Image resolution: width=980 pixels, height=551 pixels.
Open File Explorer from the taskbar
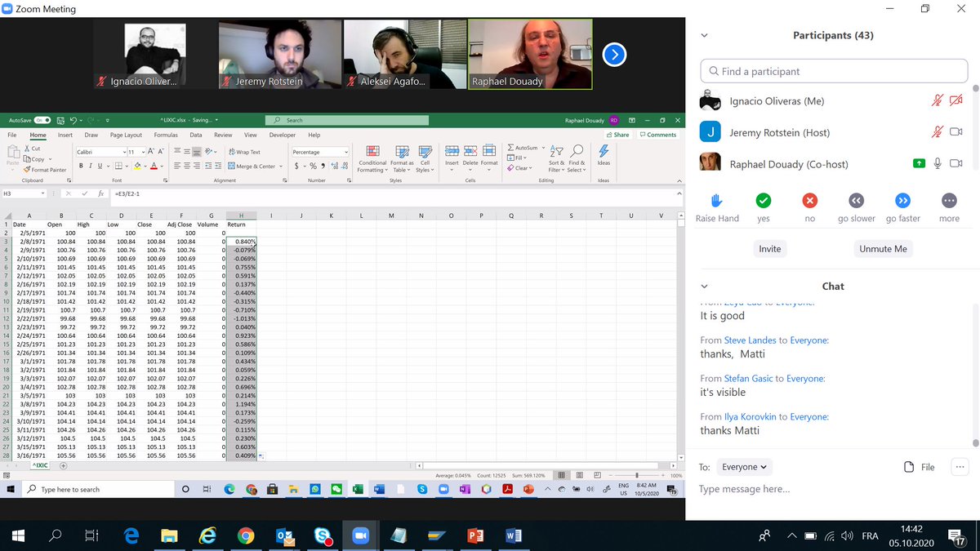click(169, 536)
